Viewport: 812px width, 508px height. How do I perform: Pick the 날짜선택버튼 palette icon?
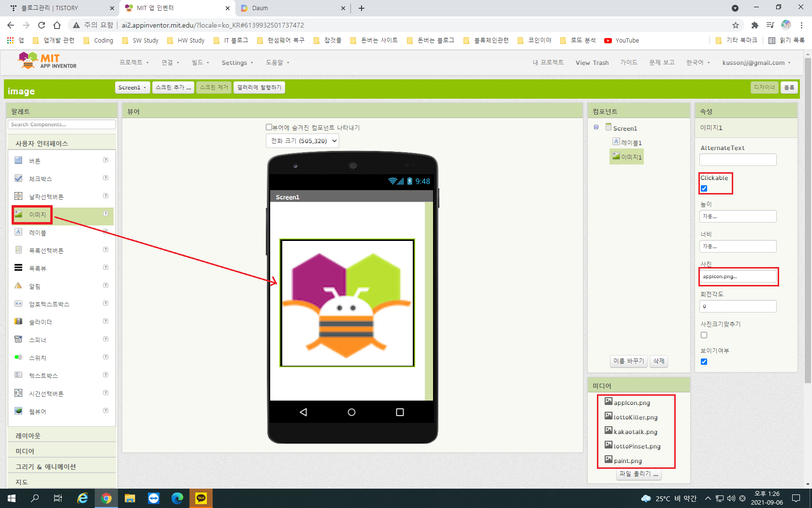[x=18, y=196]
